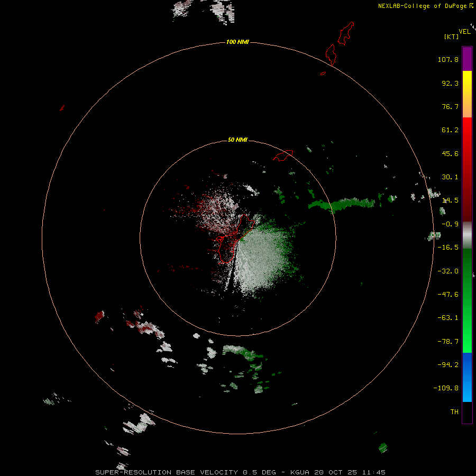Click the [KT] units label
The width and height of the screenshot is (476, 476).
tap(452, 36)
